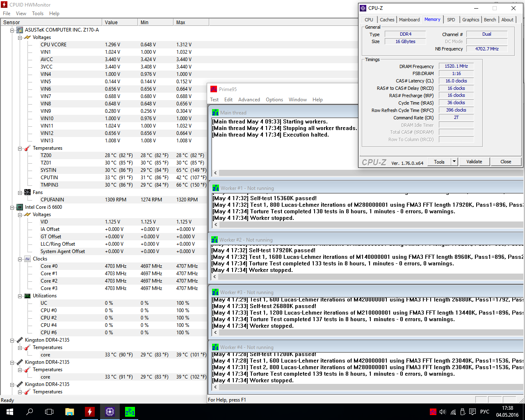
Task: Open the Advanced menu in Prime95
Action: pyautogui.click(x=249, y=100)
